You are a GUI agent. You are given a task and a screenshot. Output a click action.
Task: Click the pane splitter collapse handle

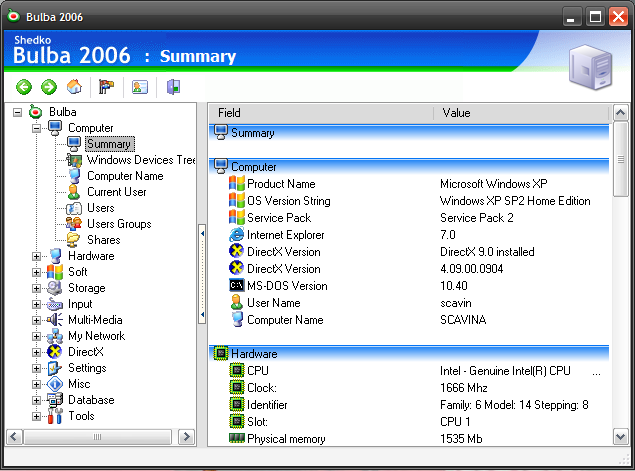tap(202, 274)
